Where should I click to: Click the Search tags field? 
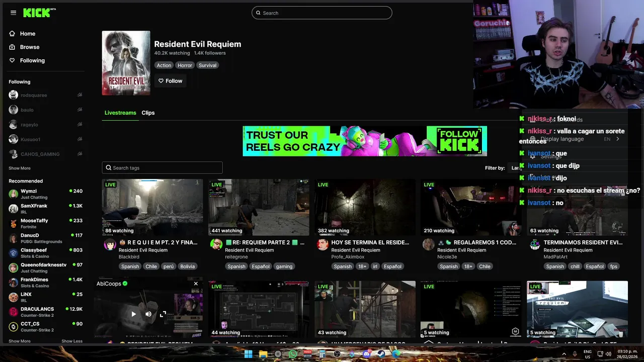pos(162,168)
